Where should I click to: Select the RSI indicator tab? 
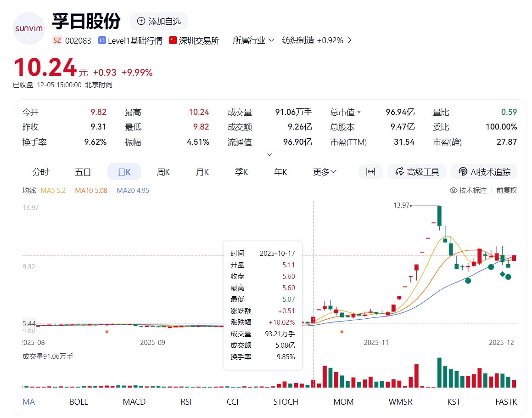click(186, 402)
